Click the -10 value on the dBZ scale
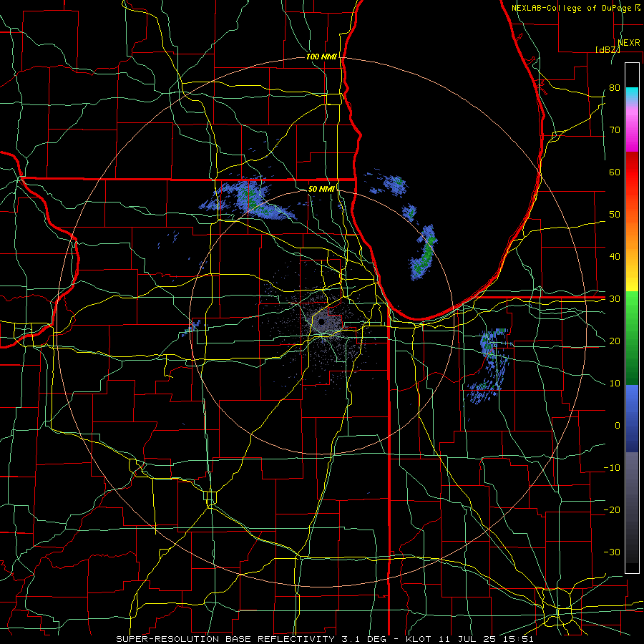Viewport: 644px width, 644px height. 612,468
